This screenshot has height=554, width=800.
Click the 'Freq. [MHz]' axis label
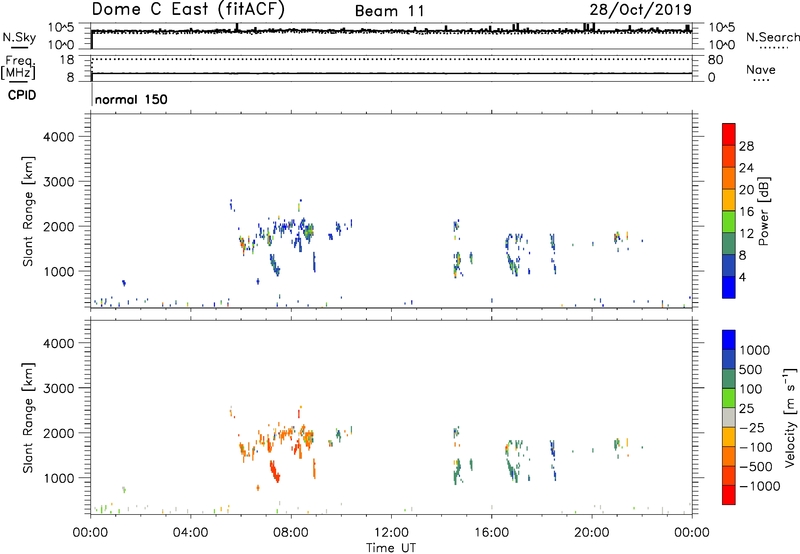click(x=18, y=67)
